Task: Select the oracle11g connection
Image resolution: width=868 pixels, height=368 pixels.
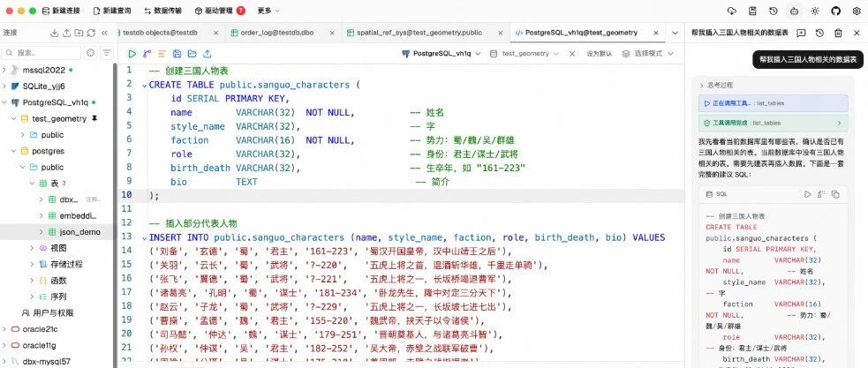Action: 39,345
